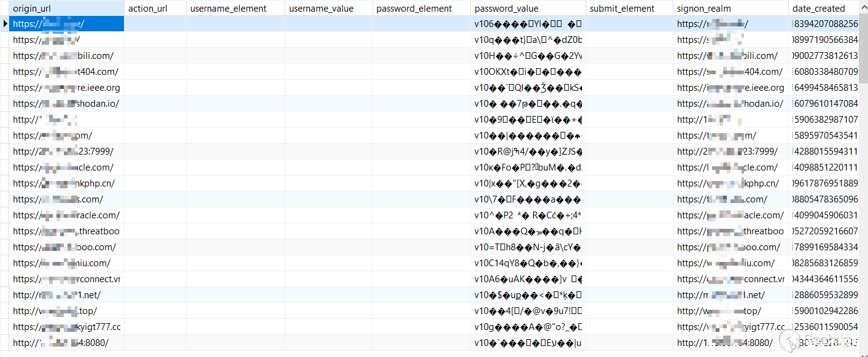Click the current row indicator arrow
The image size is (868, 357).
click(x=5, y=24)
